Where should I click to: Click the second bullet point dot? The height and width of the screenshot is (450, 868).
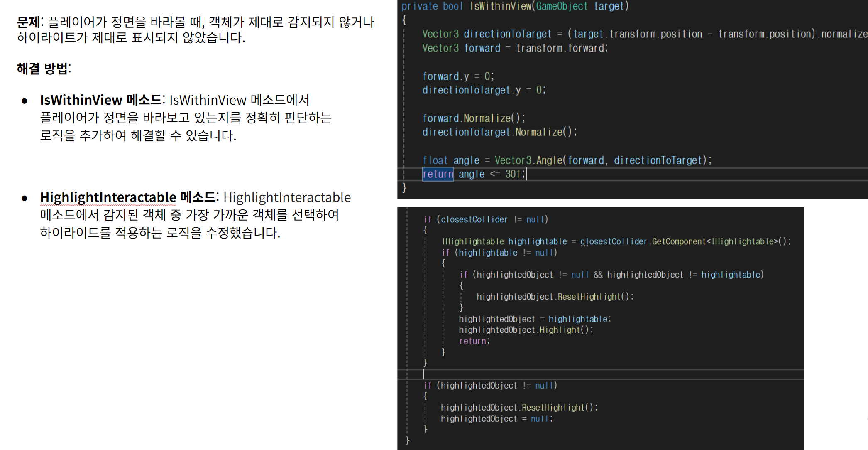point(24,198)
